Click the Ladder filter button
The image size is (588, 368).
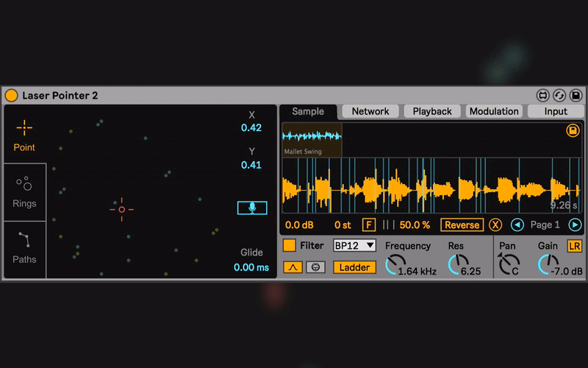coord(354,267)
